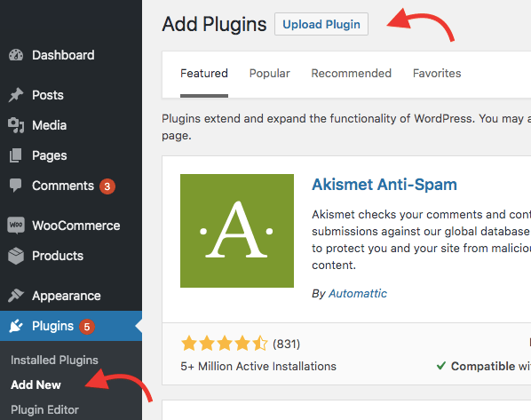Click the Plugins plug icon
531x420 pixels.
tap(16, 326)
